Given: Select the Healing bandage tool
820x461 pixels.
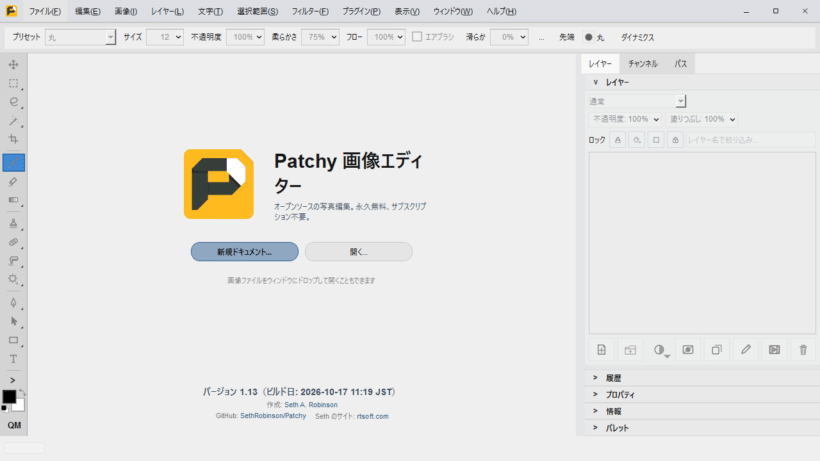Looking at the screenshot, I should coord(14,242).
